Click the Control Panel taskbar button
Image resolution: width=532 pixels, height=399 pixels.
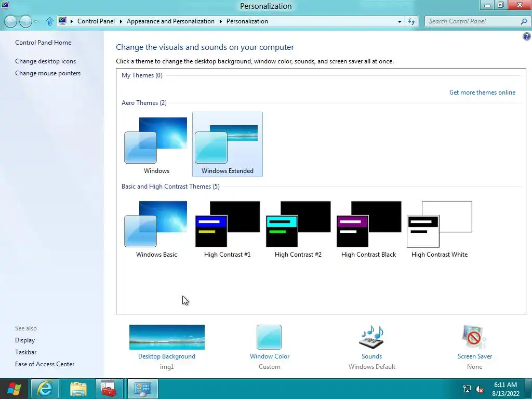click(142, 389)
